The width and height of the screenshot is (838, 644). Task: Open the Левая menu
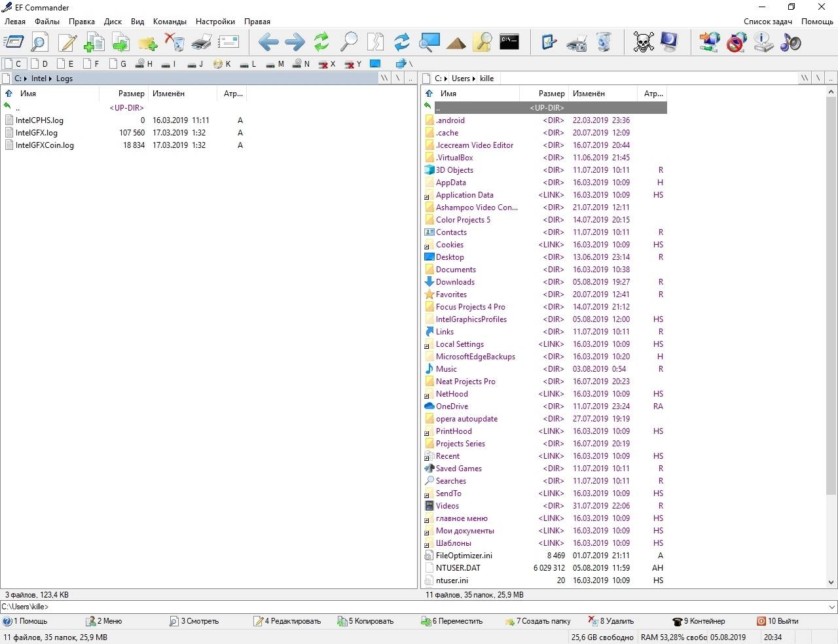(15, 22)
